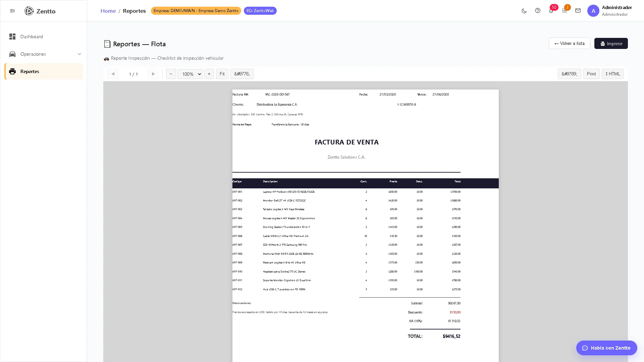Open the 100% zoom dropdown
This screenshot has width=644, height=362.
(190, 74)
